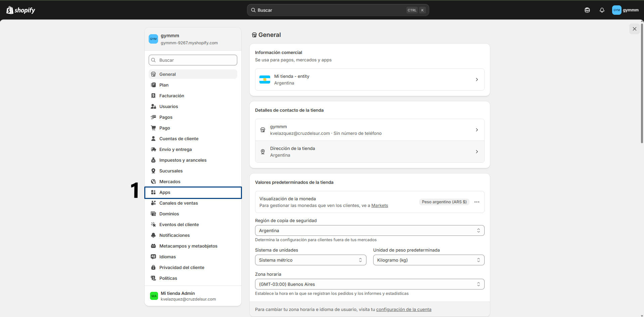Viewport: 644px width, 317px height.
Task: Click the Dominios icon in sidebar
Action: click(153, 214)
